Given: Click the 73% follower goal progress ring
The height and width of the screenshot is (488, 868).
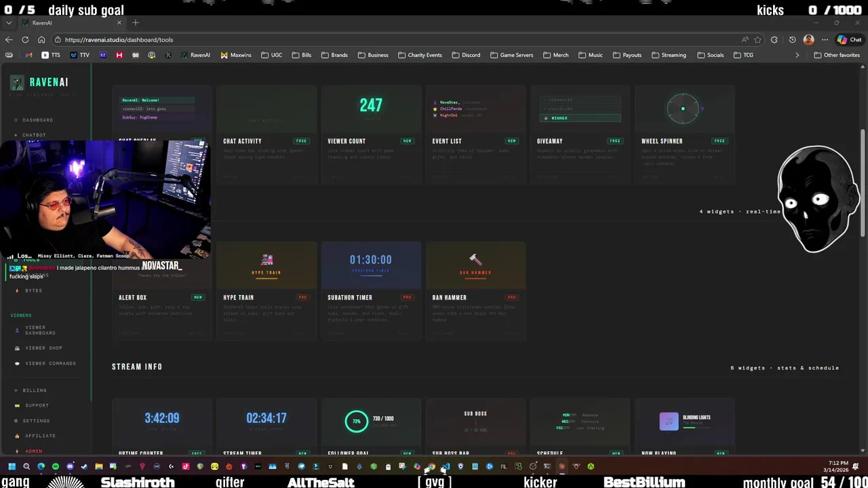Looking at the screenshot, I should pos(356,421).
